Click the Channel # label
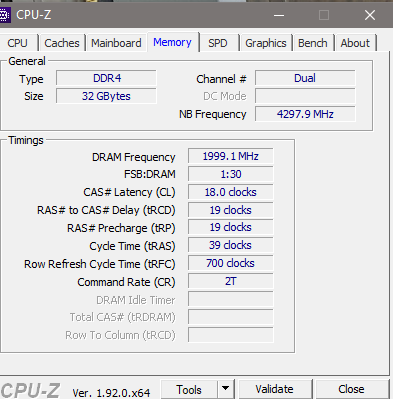This screenshot has width=393, height=399. tap(221, 79)
